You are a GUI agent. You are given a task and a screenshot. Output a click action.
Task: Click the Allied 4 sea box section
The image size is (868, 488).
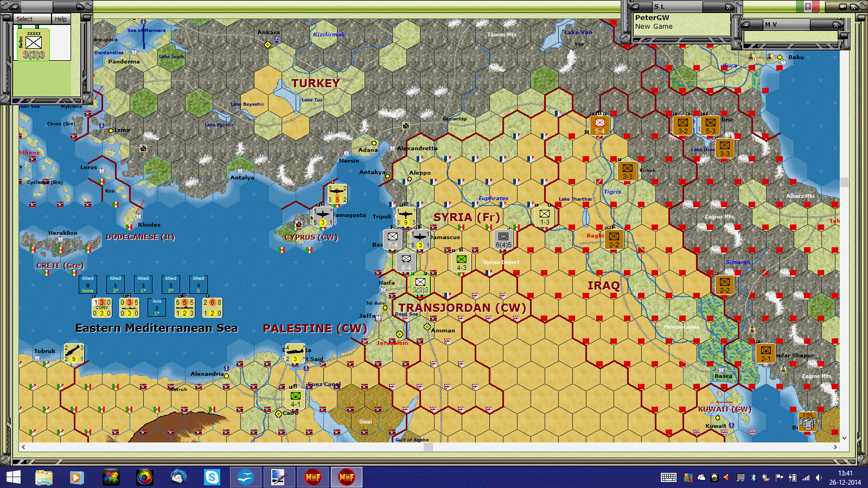199,284
